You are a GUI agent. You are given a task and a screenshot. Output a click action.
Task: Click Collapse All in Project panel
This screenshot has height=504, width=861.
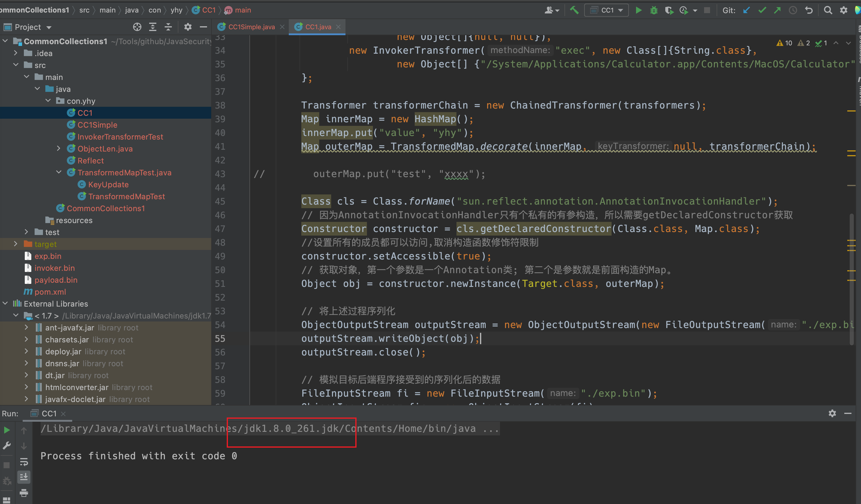(168, 27)
